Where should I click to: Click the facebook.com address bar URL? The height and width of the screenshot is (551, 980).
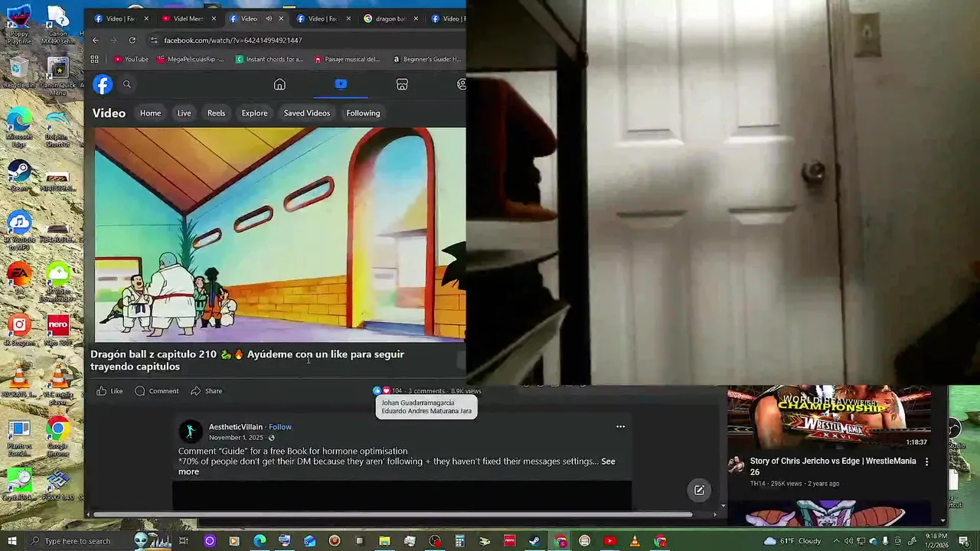tap(233, 40)
